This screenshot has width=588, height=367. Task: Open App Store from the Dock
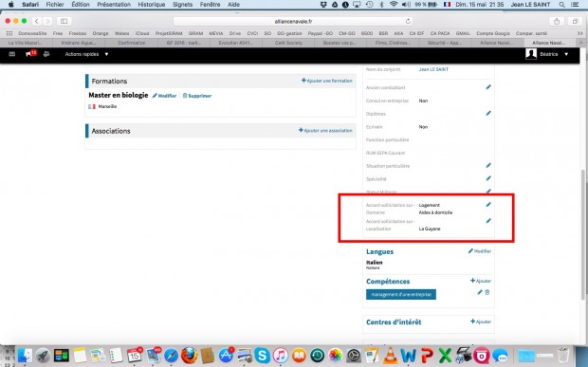(226, 355)
